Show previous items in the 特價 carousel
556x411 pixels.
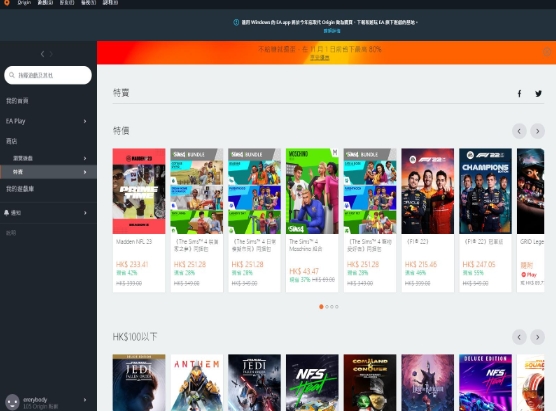click(519, 131)
